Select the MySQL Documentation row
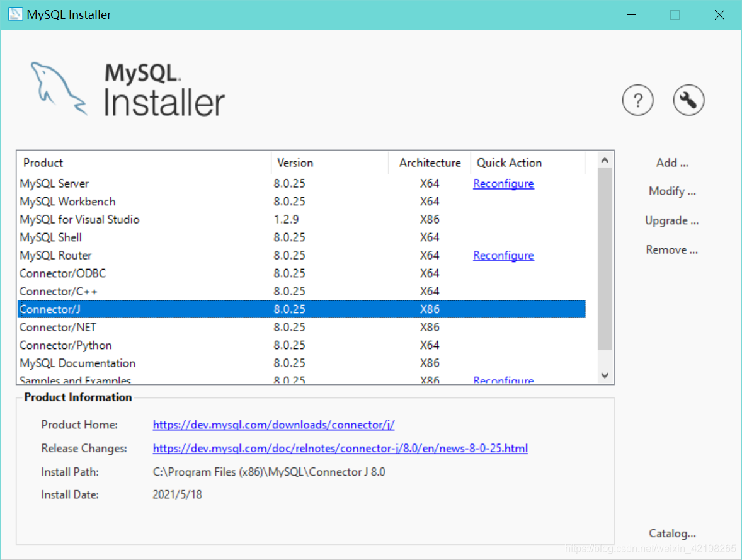742x560 pixels. [302, 363]
